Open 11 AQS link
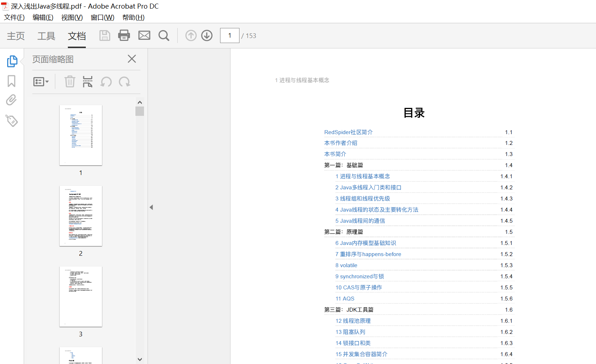The image size is (596, 364). tap(345, 299)
